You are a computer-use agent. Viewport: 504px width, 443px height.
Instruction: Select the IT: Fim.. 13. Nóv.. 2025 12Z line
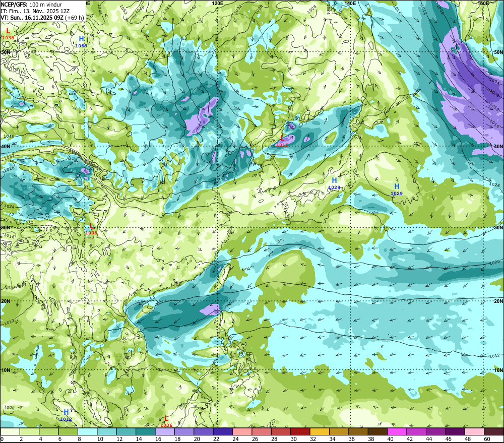click(35, 11)
